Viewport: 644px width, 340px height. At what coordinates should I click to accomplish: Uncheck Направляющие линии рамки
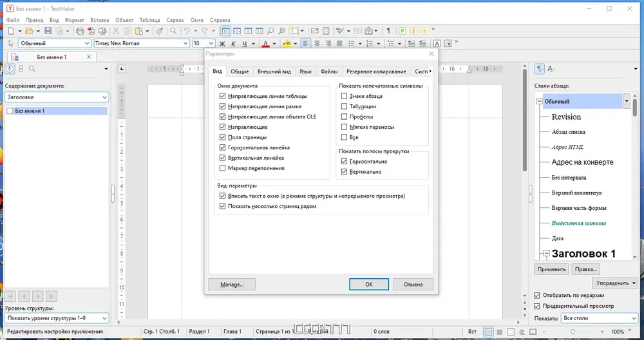coord(223,106)
